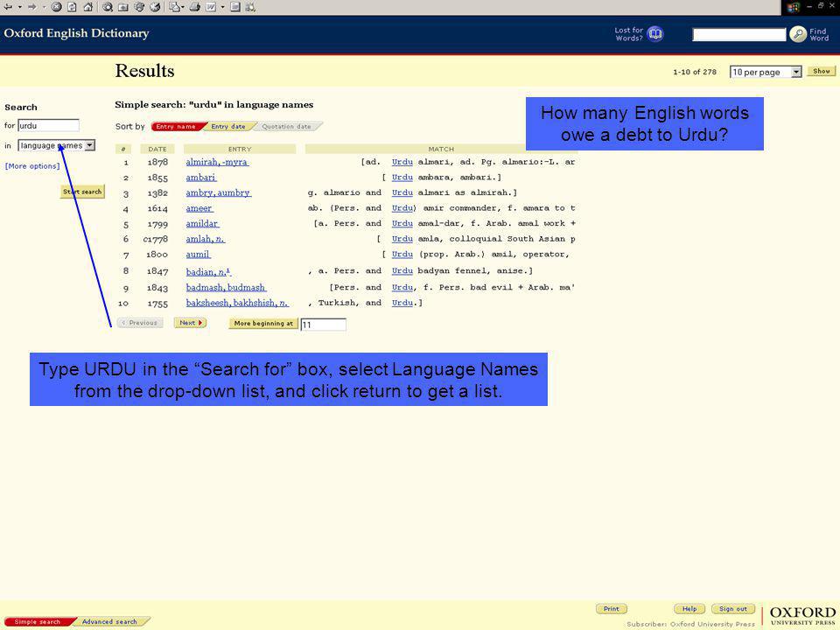Click the 1878 date cell

pyautogui.click(x=157, y=162)
